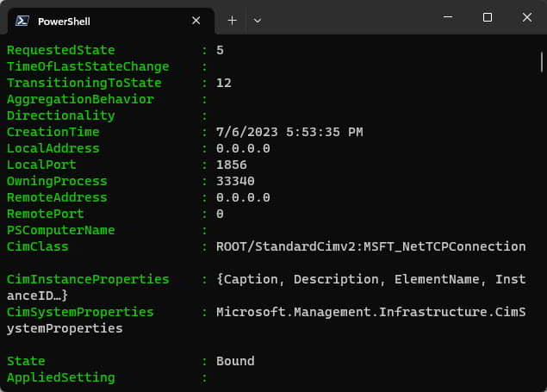Click the RemoteAddress value 0.0.0.0
Viewport: 547px width, 392px height.
click(243, 197)
